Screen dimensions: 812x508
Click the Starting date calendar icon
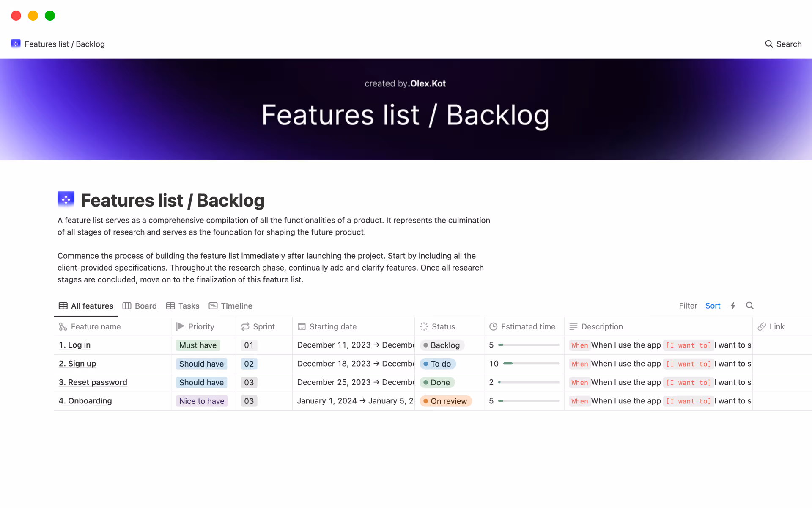pos(302,326)
